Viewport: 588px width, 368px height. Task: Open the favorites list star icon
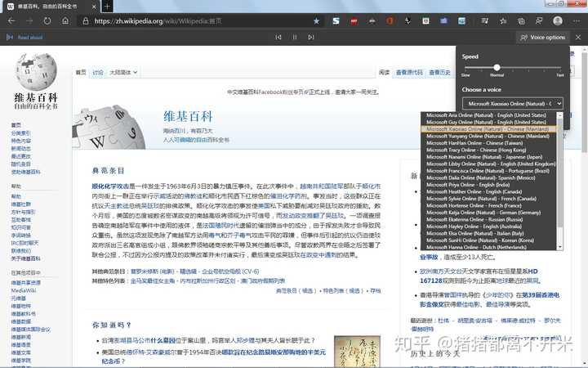click(503, 21)
